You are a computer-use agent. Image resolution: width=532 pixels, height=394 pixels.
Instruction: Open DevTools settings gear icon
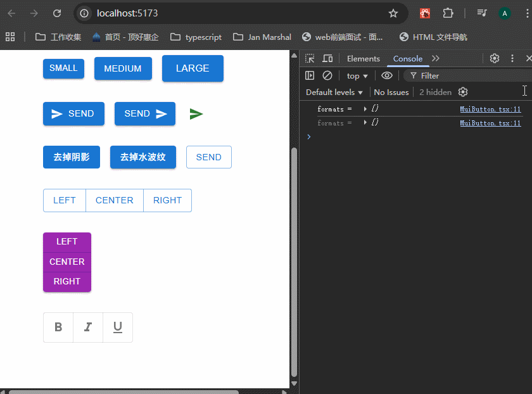(x=495, y=58)
